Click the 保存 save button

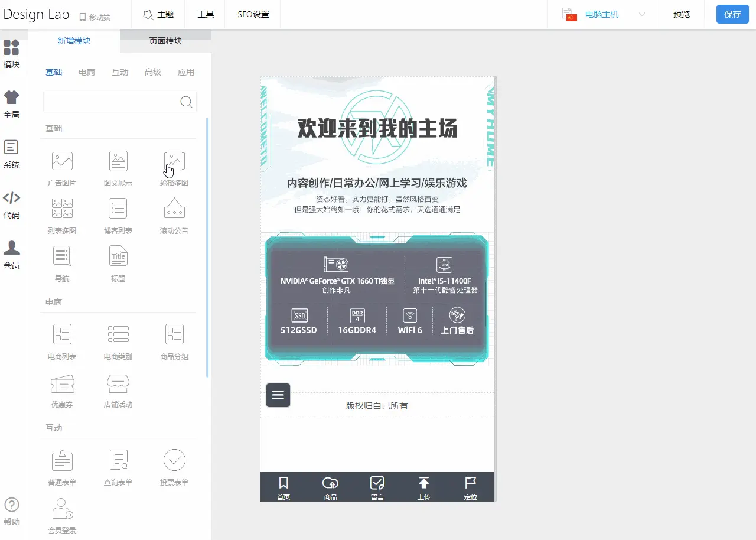[x=732, y=14]
